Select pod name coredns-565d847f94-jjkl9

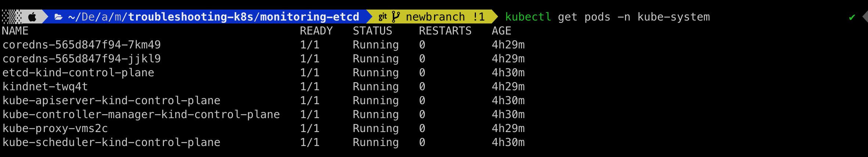pyautogui.click(x=82, y=59)
